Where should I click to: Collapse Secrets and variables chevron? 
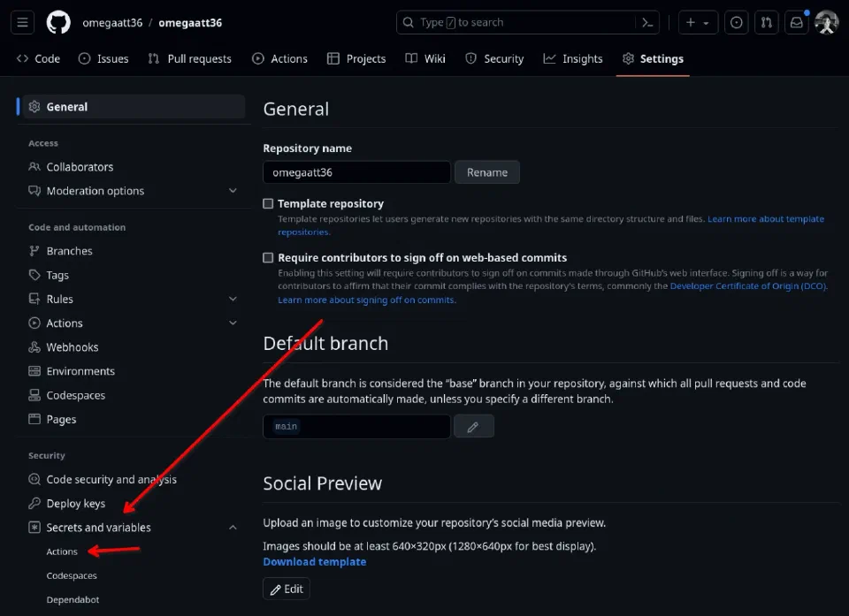coord(233,528)
